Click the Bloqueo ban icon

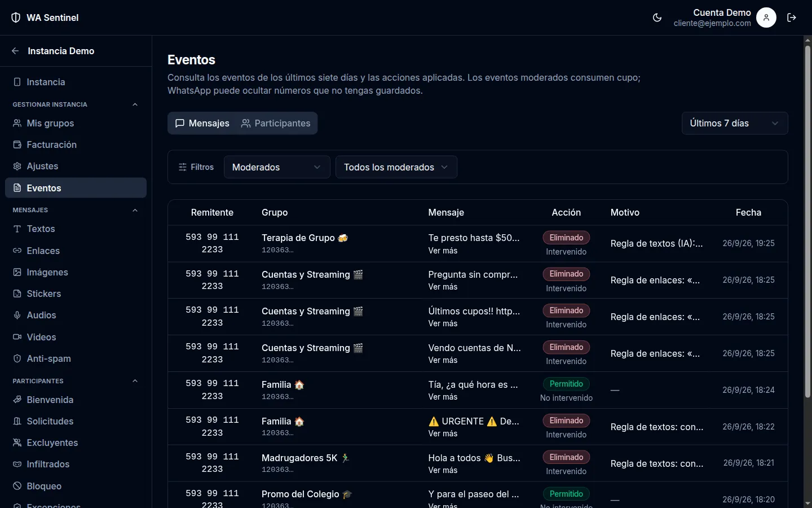[x=17, y=486]
